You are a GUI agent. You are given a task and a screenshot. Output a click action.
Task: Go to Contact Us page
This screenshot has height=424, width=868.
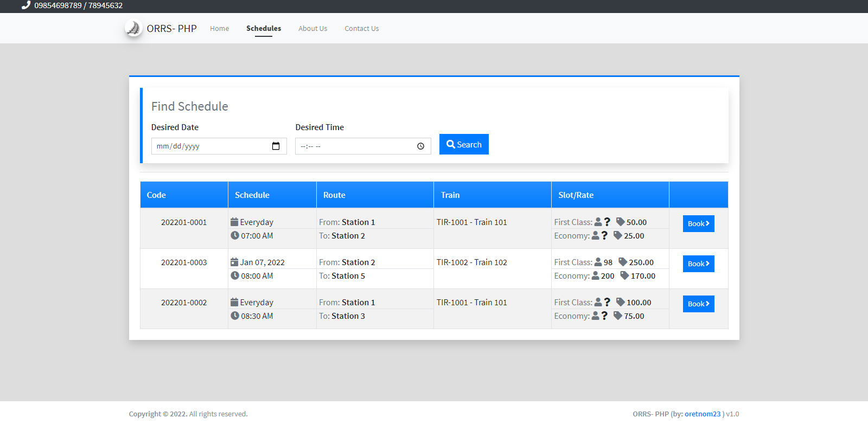(362, 28)
